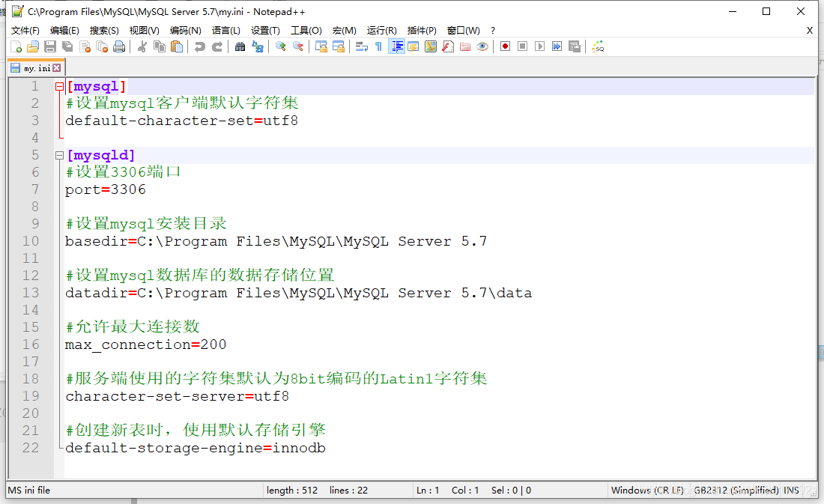
Task: Click the X at menu bar's right end
Action: tap(810, 31)
